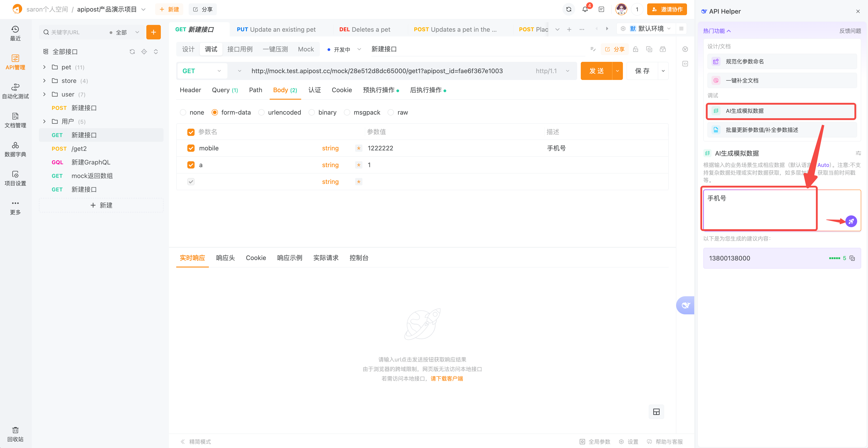Screen dimensions: 868x448
Task: Select the urlencoded radio option
Action: click(261, 112)
